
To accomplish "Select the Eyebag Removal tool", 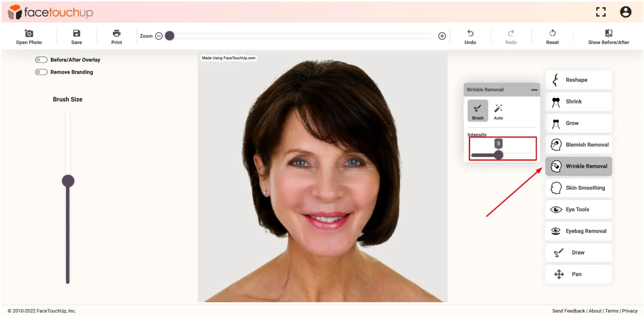I will (x=578, y=231).
